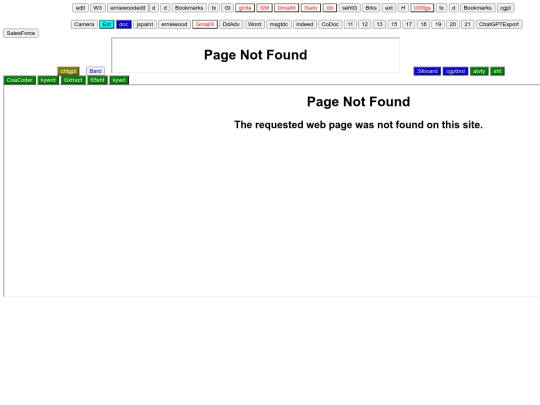Screen dimensions: 540x405
Task: Click the Word button
Action: (x=255, y=24)
